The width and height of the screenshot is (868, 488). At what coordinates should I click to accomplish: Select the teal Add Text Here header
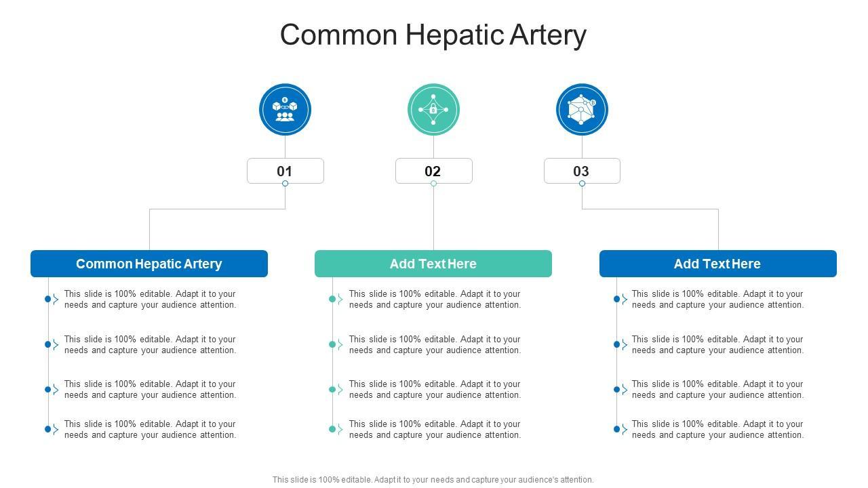(x=433, y=264)
